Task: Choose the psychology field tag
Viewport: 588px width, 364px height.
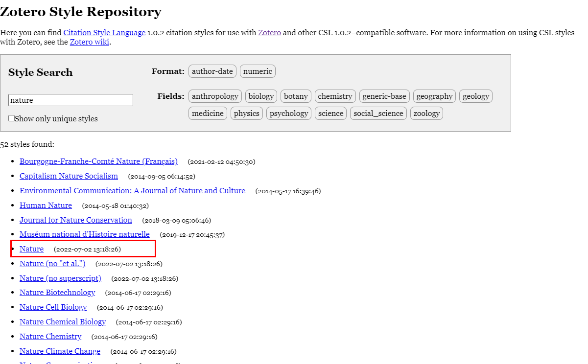Action: [289, 114]
